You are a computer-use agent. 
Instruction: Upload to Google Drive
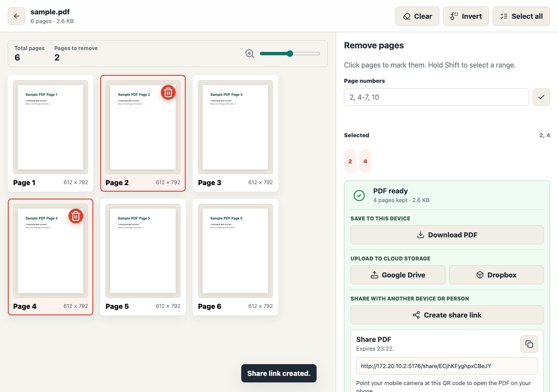click(x=398, y=275)
